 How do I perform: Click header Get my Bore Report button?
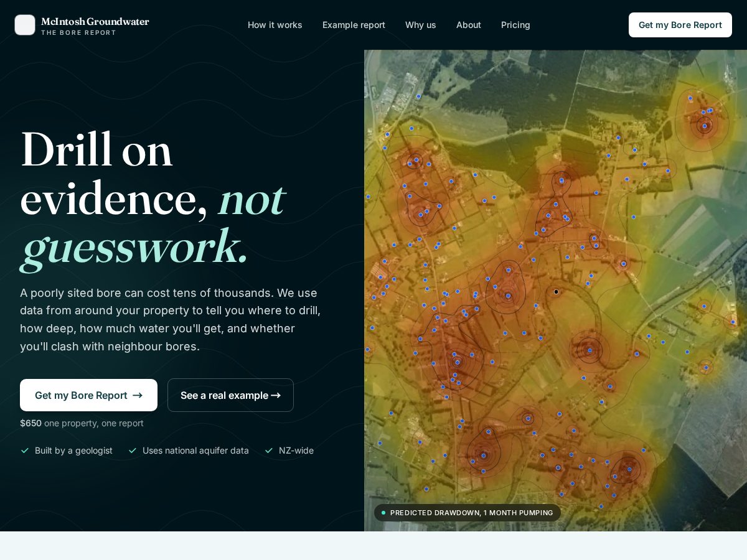point(680,25)
